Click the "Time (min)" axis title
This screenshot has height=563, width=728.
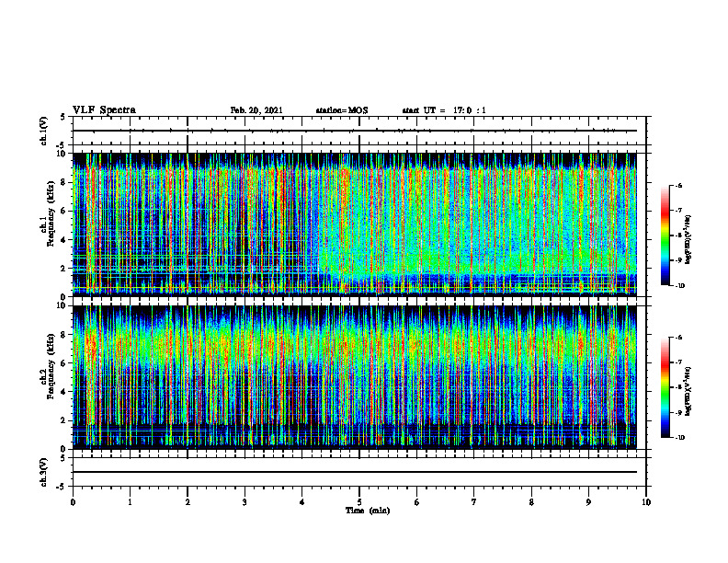coord(368,511)
